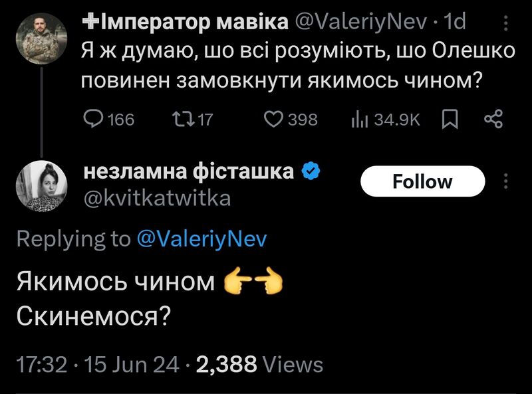Click @ValeriyNev in the Replying to line
This screenshot has height=394, width=532.
point(201,239)
